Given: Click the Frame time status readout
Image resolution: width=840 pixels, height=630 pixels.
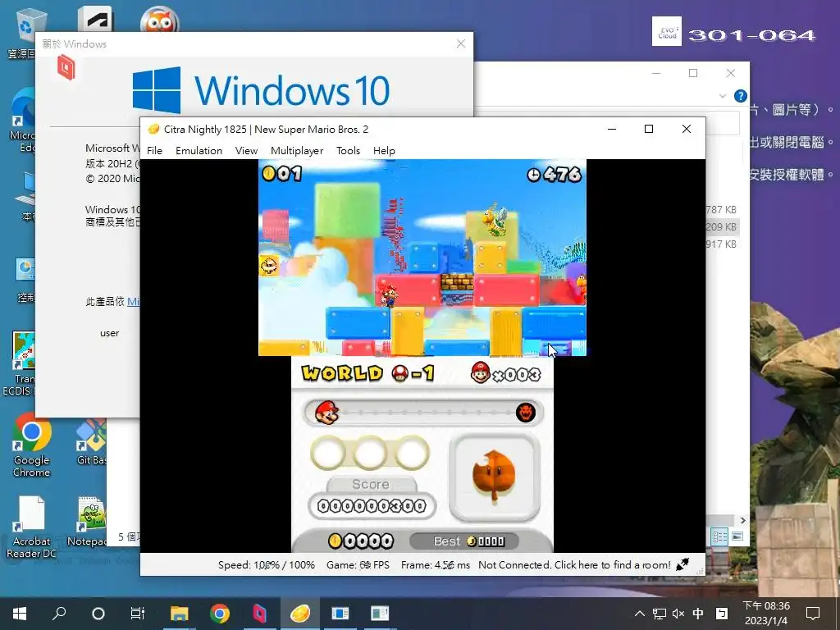Looking at the screenshot, I should click(x=435, y=564).
